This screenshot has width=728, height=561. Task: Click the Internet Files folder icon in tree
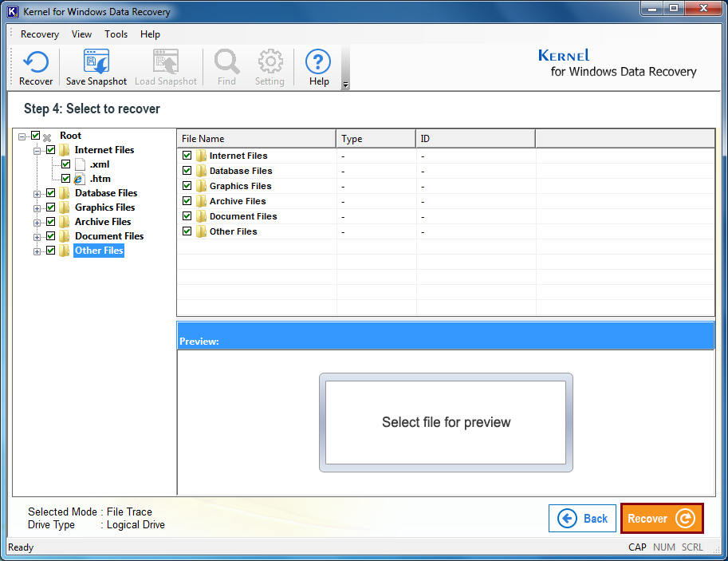point(65,150)
